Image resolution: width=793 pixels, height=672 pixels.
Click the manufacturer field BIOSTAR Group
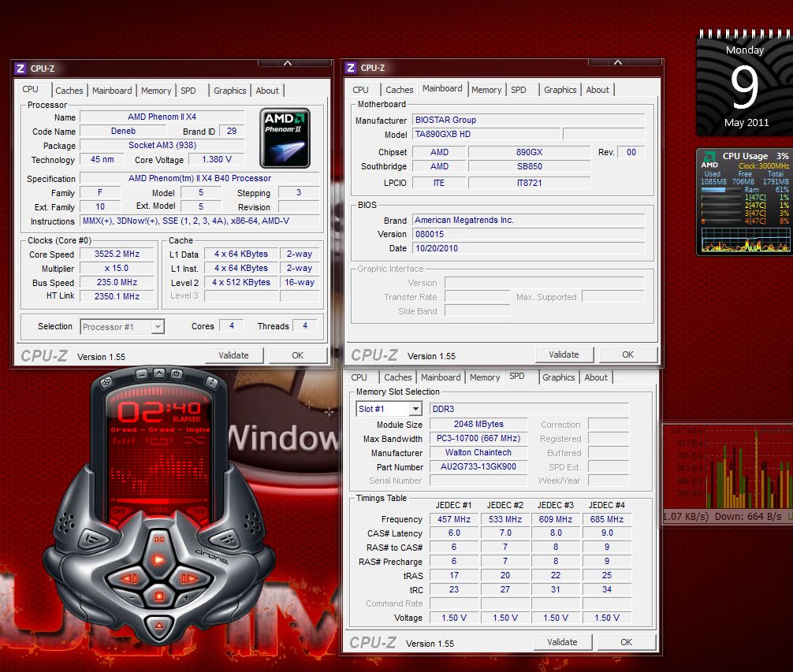[x=528, y=121]
